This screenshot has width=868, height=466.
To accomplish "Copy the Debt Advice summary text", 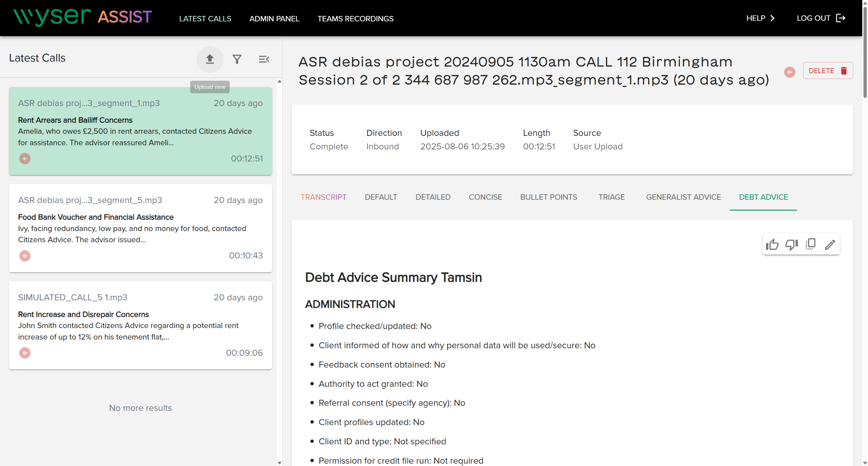I will point(811,244).
